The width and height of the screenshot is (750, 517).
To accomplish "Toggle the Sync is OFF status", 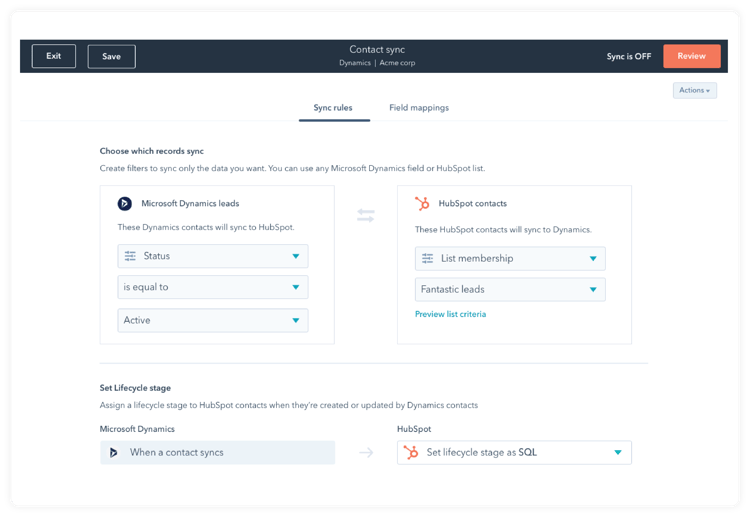I will (628, 56).
